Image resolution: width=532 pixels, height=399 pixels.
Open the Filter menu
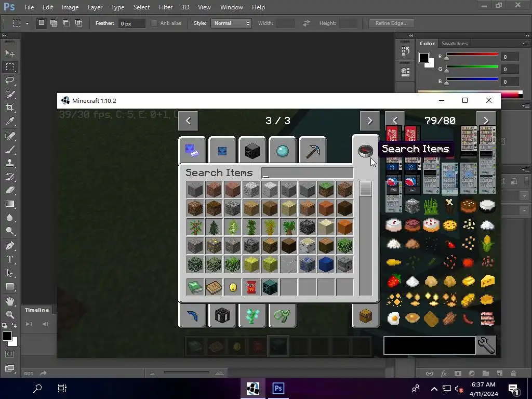[x=166, y=7]
